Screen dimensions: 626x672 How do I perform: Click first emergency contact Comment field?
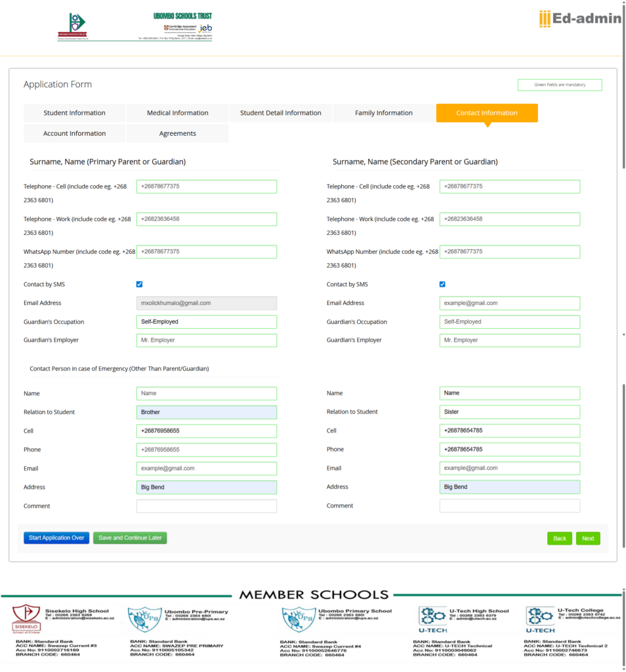click(x=207, y=506)
